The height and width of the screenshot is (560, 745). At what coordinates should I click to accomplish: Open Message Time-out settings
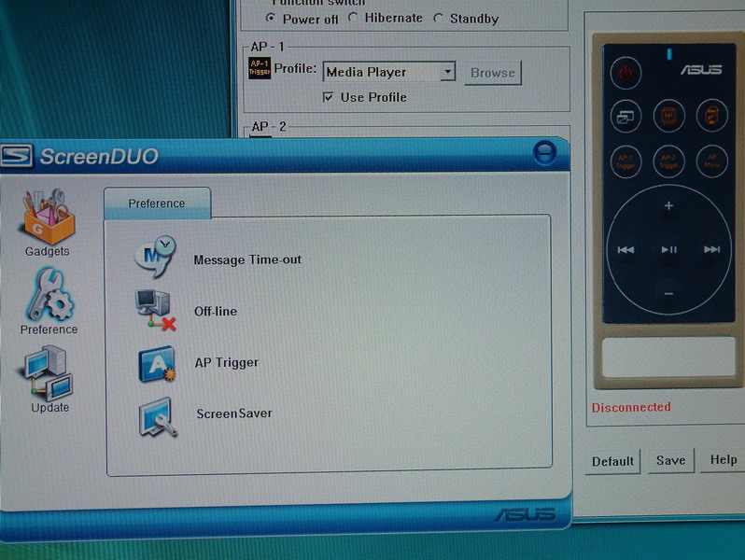[x=247, y=259]
